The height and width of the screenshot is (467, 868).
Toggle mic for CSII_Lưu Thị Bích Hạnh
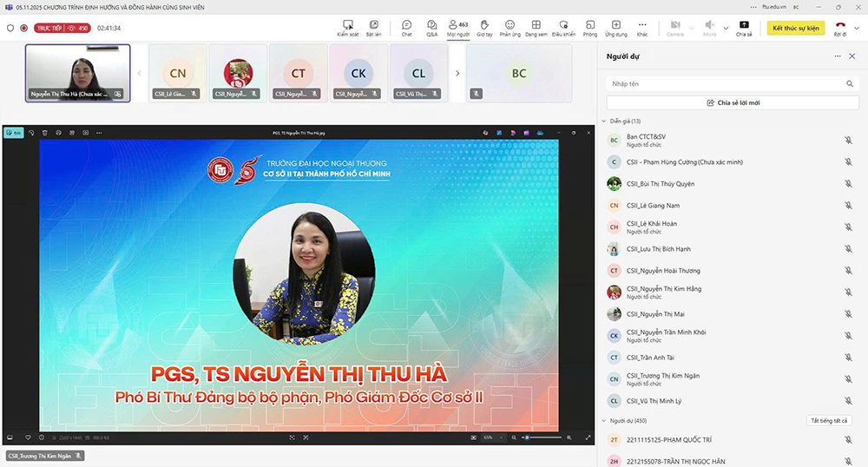[x=848, y=249]
